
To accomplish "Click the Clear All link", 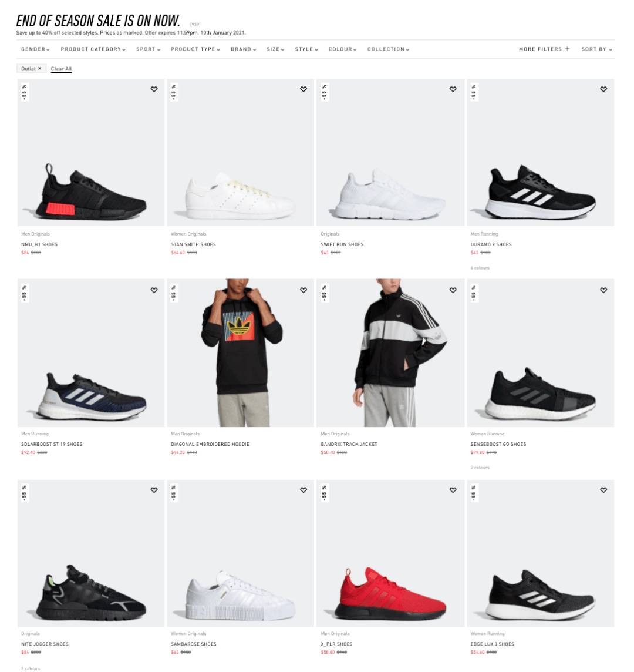I will coord(61,69).
